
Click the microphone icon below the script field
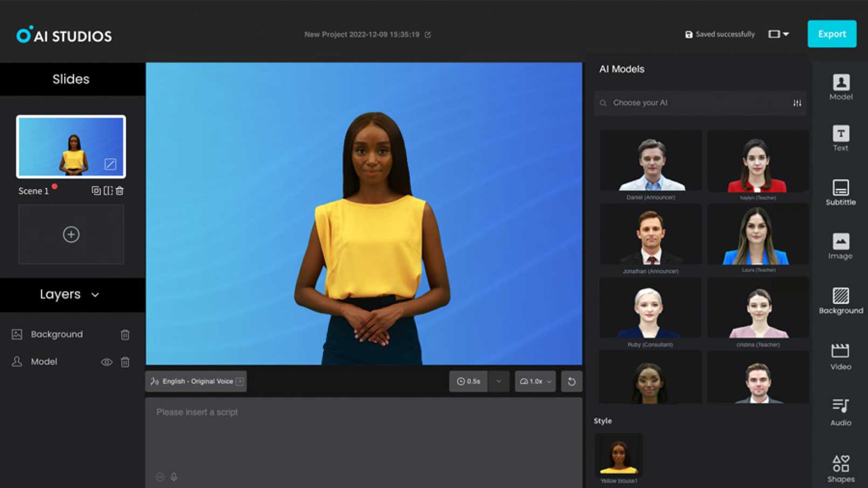tap(174, 477)
